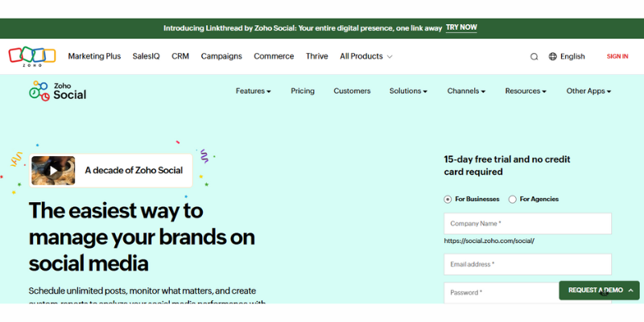Click the SIGN IN link
The height and width of the screenshot is (322, 644).
click(x=617, y=56)
